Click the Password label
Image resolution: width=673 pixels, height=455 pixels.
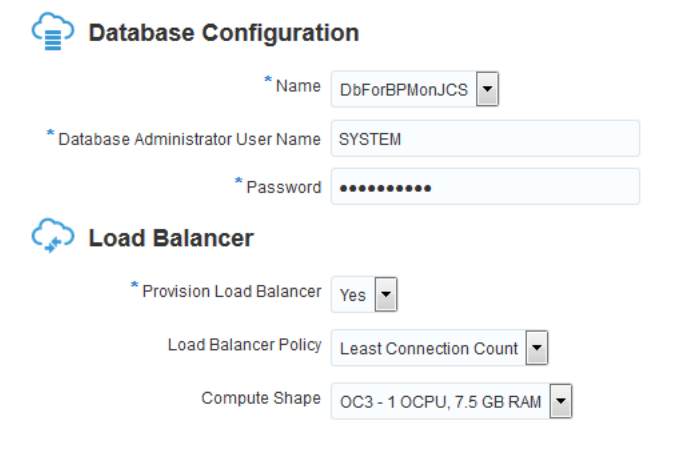click(284, 187)
